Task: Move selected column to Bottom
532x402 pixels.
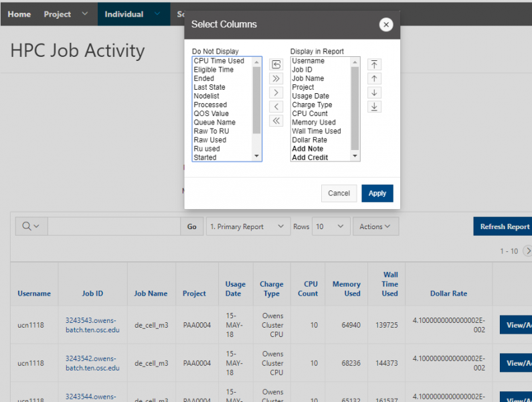Action: pos(375,107)
